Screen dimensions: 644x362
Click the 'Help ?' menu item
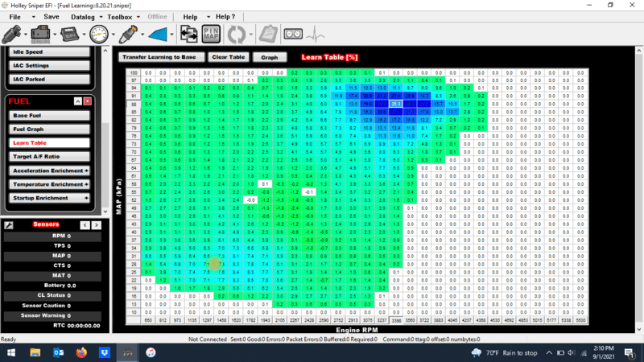pyautogui.click(x=225, y=17)
